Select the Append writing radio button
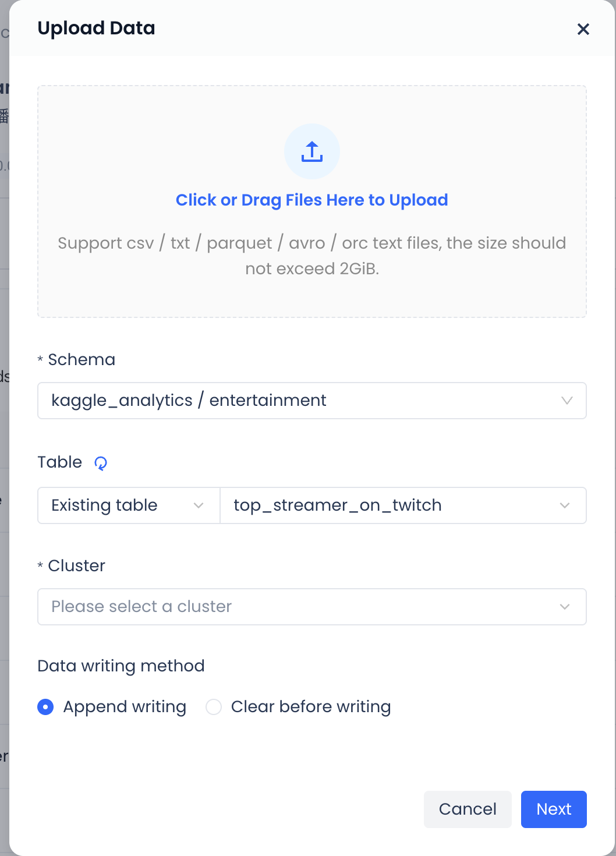 (x=45, y=707)
